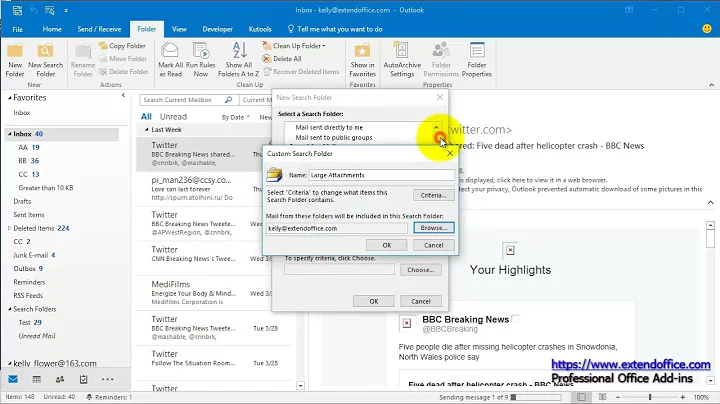Click OK in New Search Folder dialog

374,301
